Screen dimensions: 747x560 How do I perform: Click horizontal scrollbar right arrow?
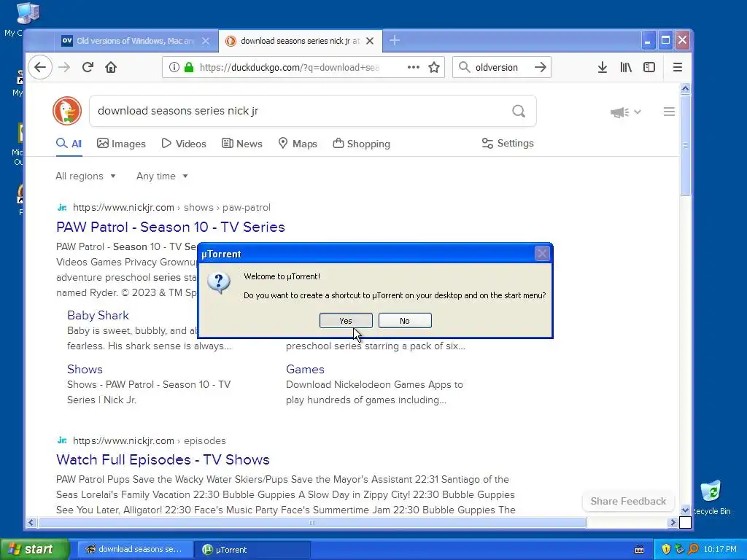tap(673, 523)
